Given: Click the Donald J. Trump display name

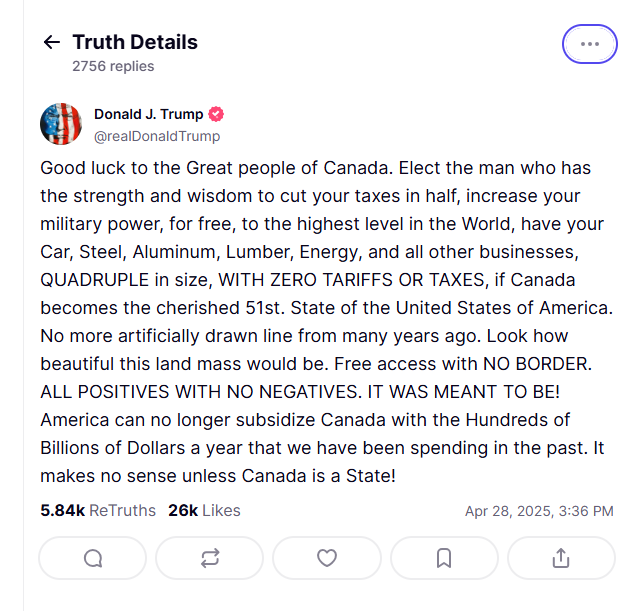Looking at the screenshot, I should click(x=148, y=114).
